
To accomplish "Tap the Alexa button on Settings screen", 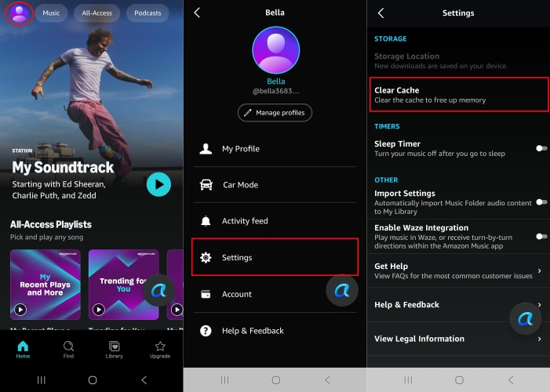I will point(525,319).
